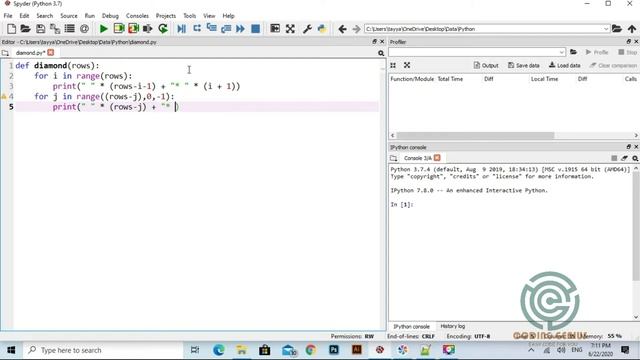The image size is (640, 360).
Task: Switch to IPython console bottom tab
Action: click(x=411, y=327)
